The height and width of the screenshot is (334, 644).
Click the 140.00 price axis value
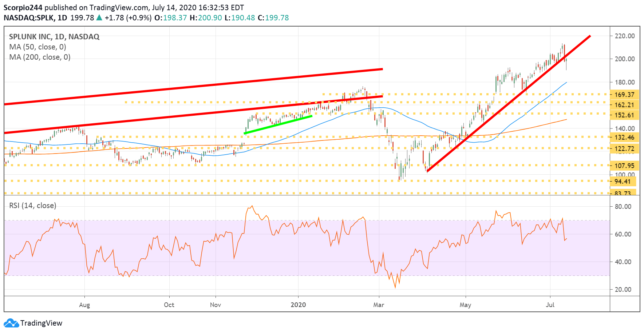coord(625,128)
